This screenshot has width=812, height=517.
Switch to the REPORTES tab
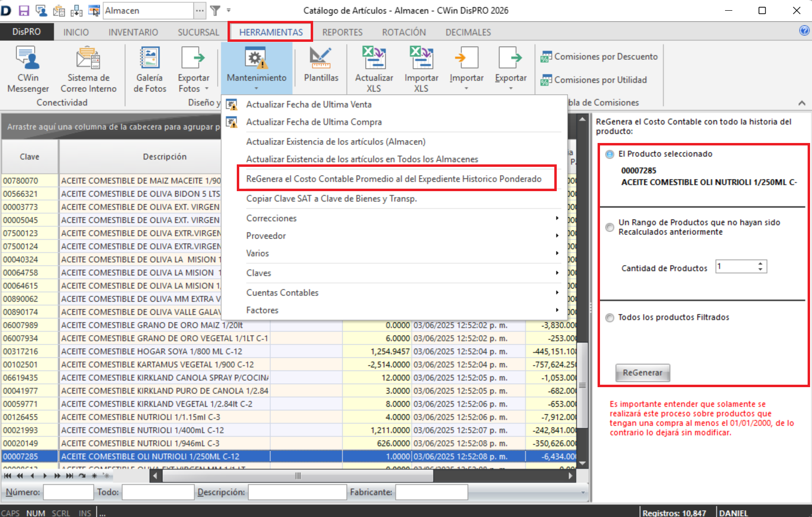click(x=342, y=32)
